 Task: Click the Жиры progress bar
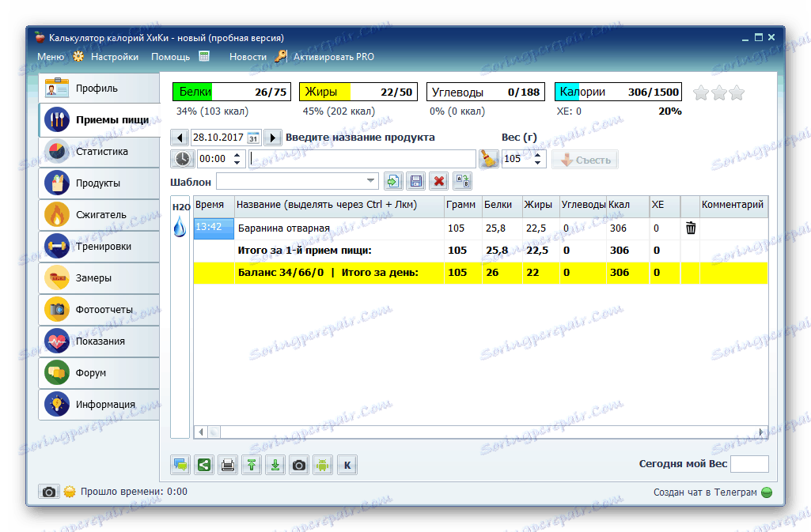tap(358, 92)
